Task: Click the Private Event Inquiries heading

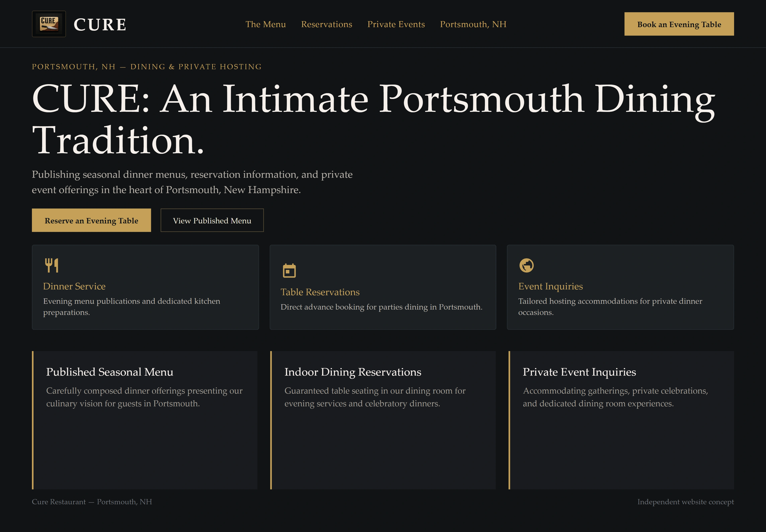Action: click(579, 372)
